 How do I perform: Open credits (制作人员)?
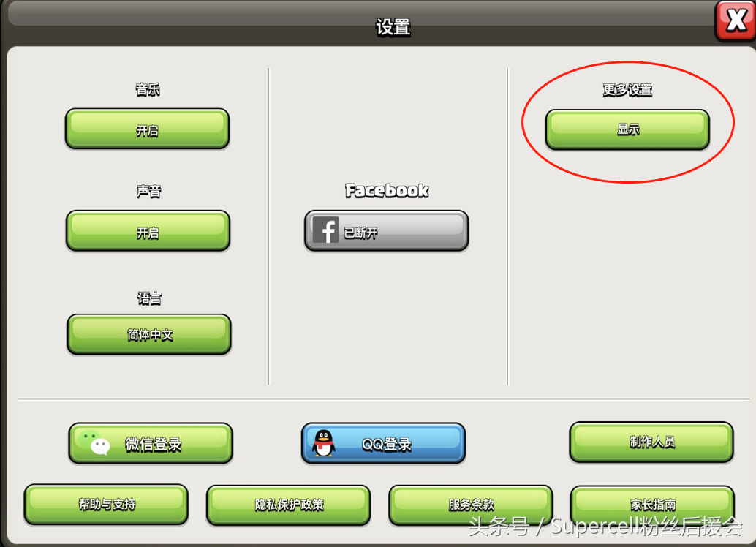tap(651, 442)
